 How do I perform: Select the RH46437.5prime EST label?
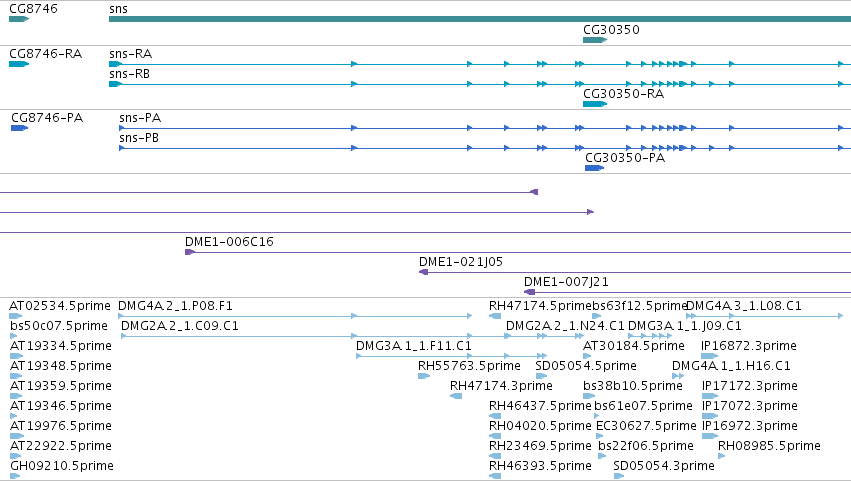coord(540,406)
